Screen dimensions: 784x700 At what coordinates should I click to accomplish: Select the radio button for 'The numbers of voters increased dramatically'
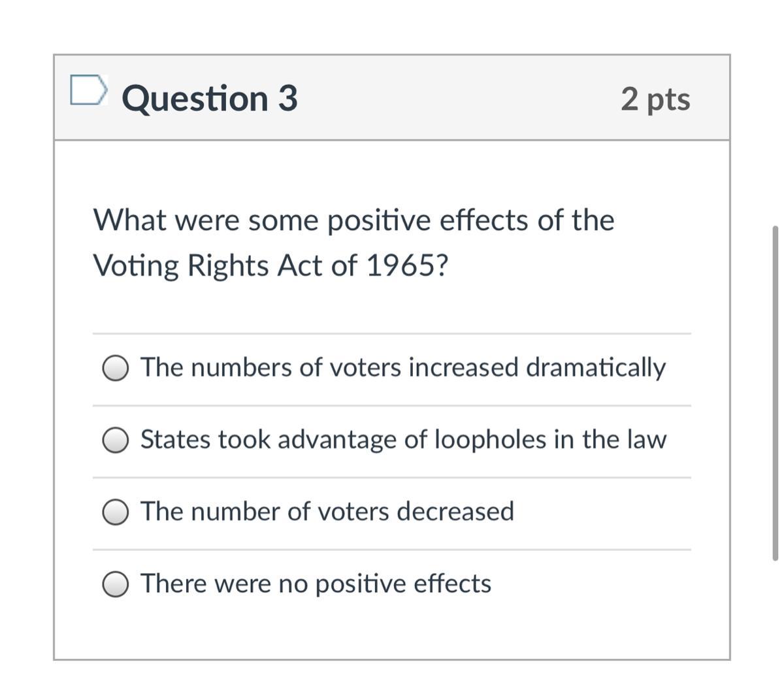115,369
